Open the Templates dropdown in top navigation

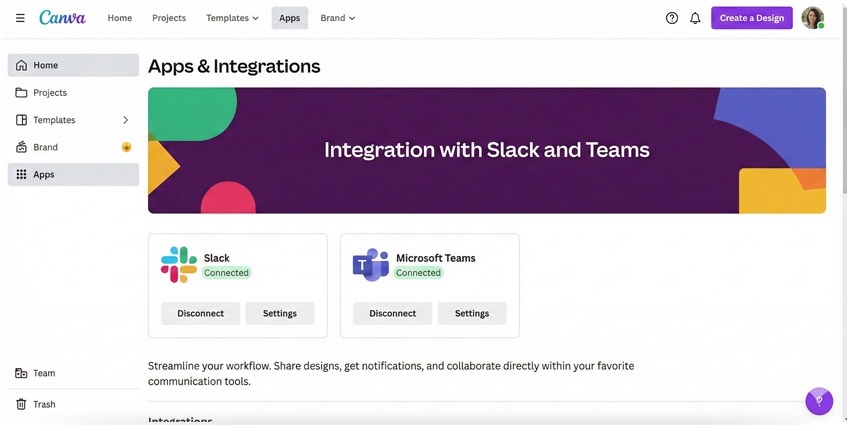(x=232, y=18)
